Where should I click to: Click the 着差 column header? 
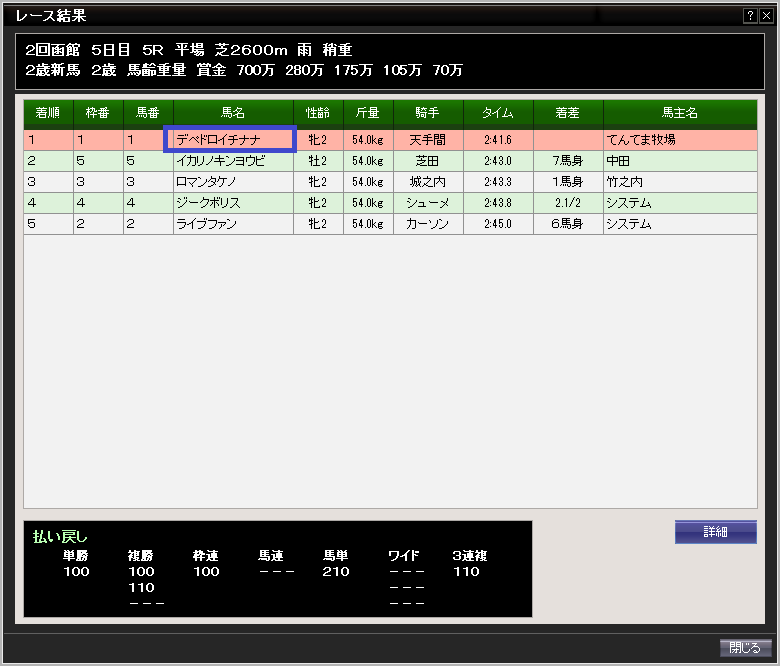pyautogui.click(x=568, y=113)
